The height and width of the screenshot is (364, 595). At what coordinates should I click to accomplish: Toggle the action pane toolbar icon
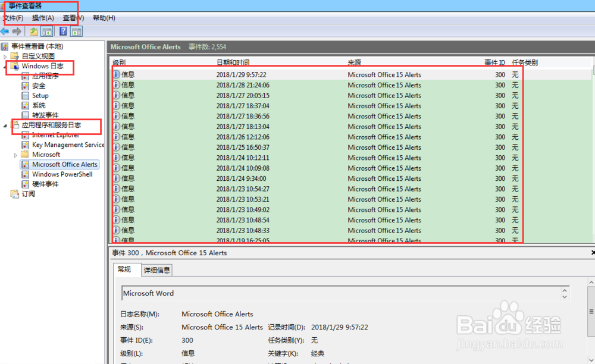click(76, 32)
